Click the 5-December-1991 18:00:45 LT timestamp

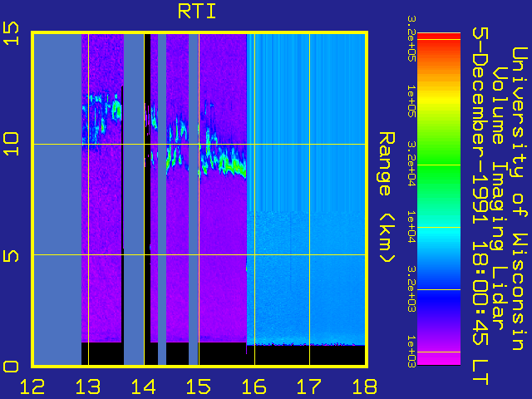coord(480,206)
